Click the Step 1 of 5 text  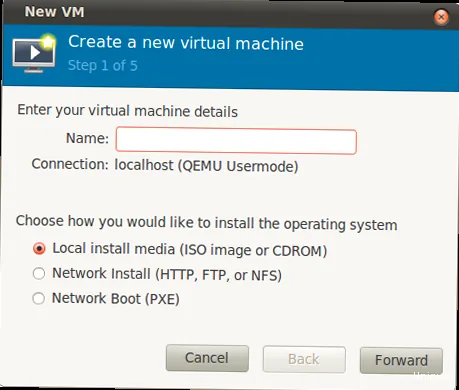(x=103, y=66)
